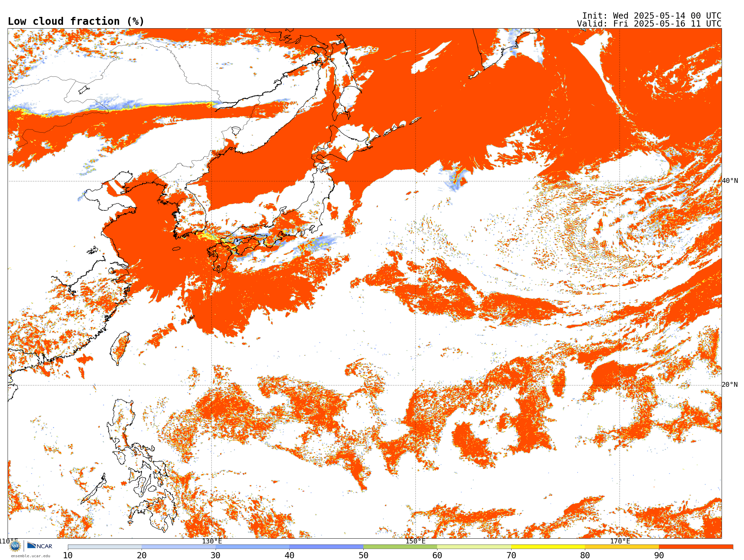The image size is (744, 560).
Task: Click the colorbar tick label 50
Action: click(363, 556)
